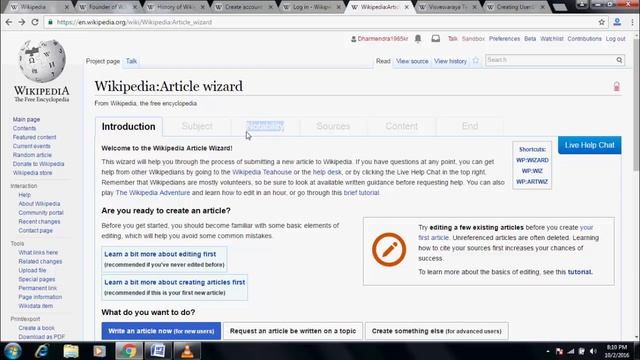This screenshot has width=640, height=360.
Task: Click the volume speaker tray icon
Action: (x=593, y=351)
